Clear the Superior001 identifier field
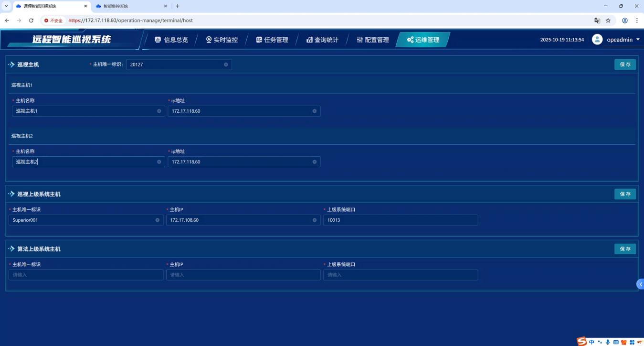Image resolution: width=644 pixels, height=346 pixels. [x=157, y=220]
